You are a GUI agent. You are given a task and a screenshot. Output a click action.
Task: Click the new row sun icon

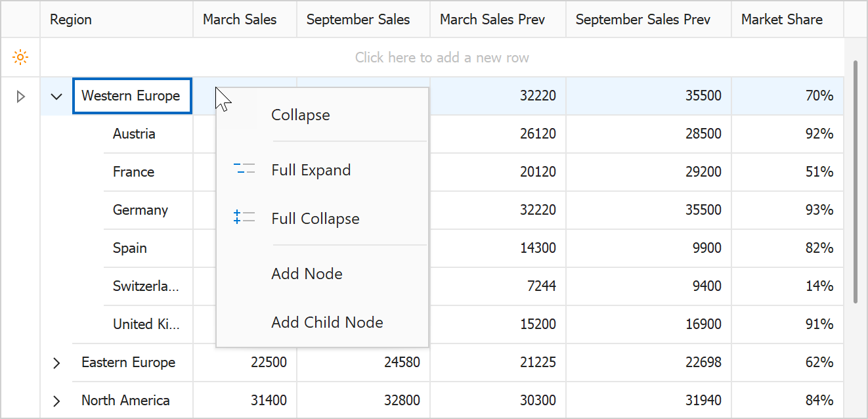(20, 58)
